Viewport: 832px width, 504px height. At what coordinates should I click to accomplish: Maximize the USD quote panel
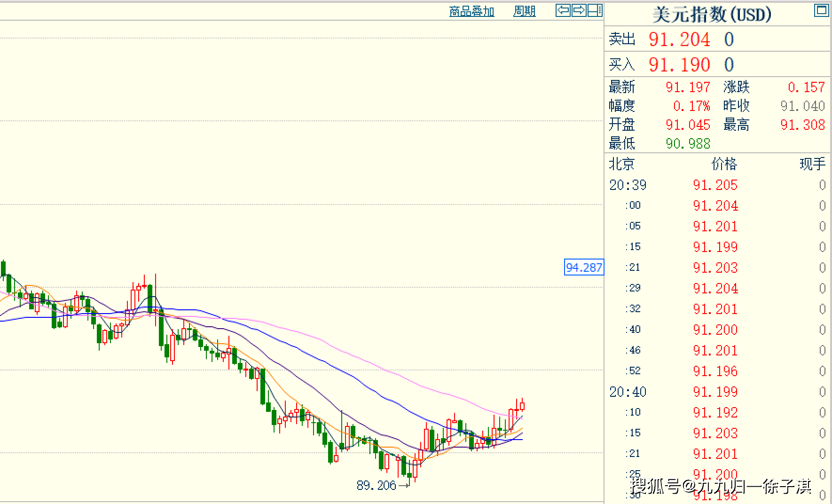(821, 10)
